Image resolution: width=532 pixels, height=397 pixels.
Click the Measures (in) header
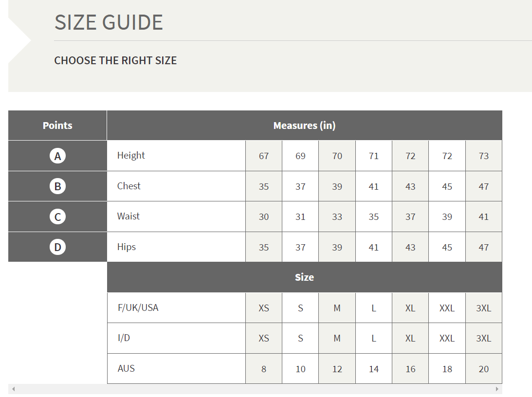[x=304, y=126]
